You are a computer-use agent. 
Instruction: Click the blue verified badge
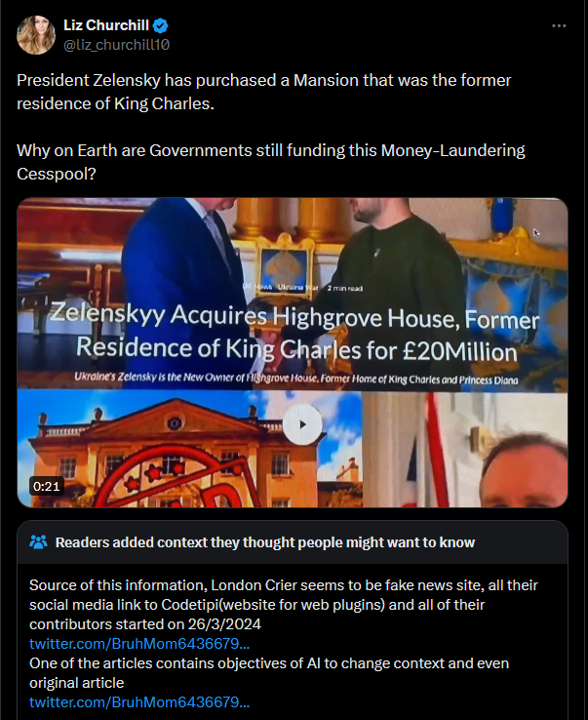click(160, 25)
